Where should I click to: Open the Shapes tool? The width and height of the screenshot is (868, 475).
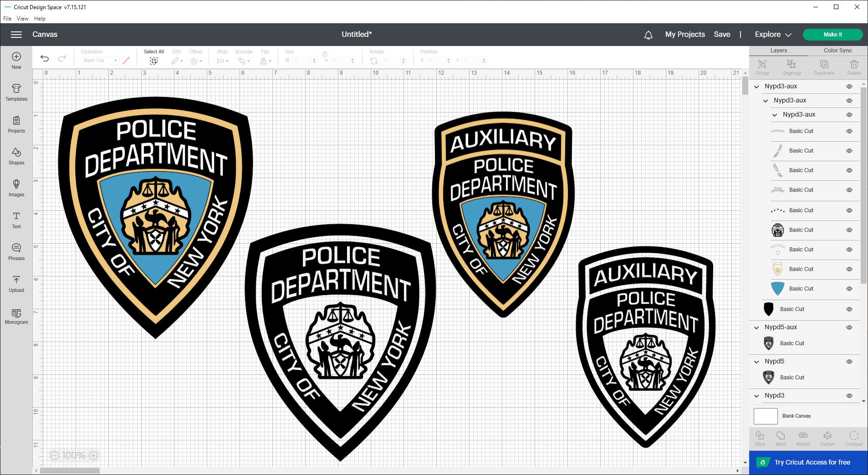coord(16,156)
